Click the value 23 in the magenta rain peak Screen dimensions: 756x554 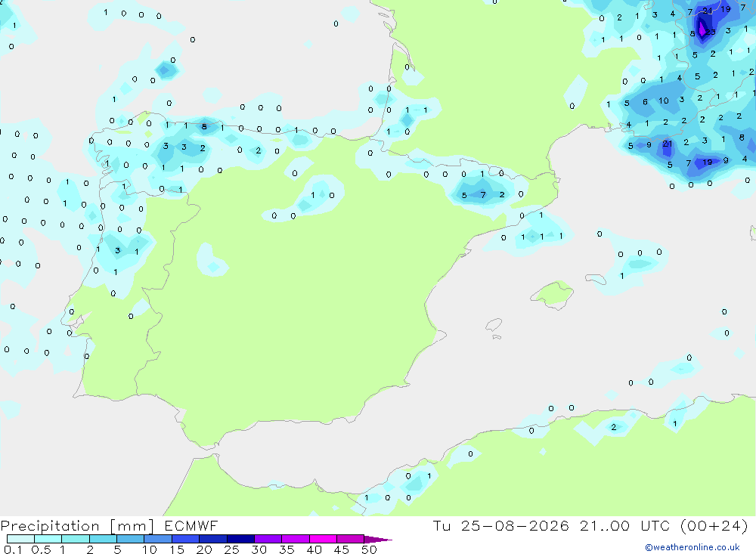711,32
